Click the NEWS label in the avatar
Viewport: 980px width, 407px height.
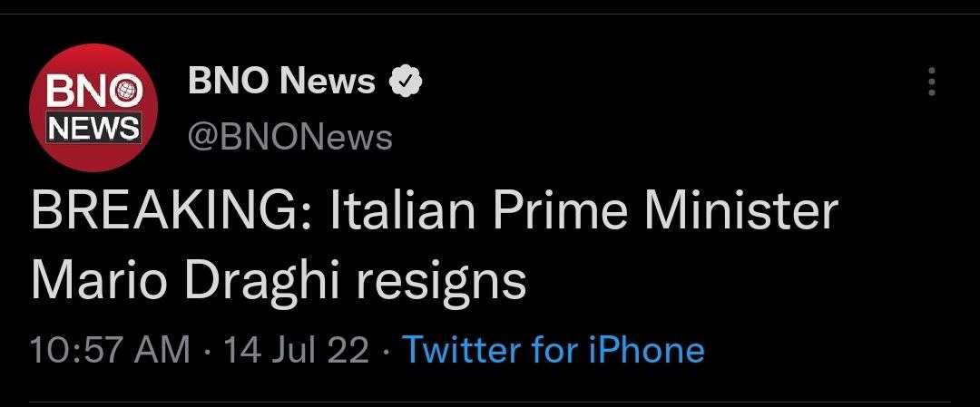95,129
